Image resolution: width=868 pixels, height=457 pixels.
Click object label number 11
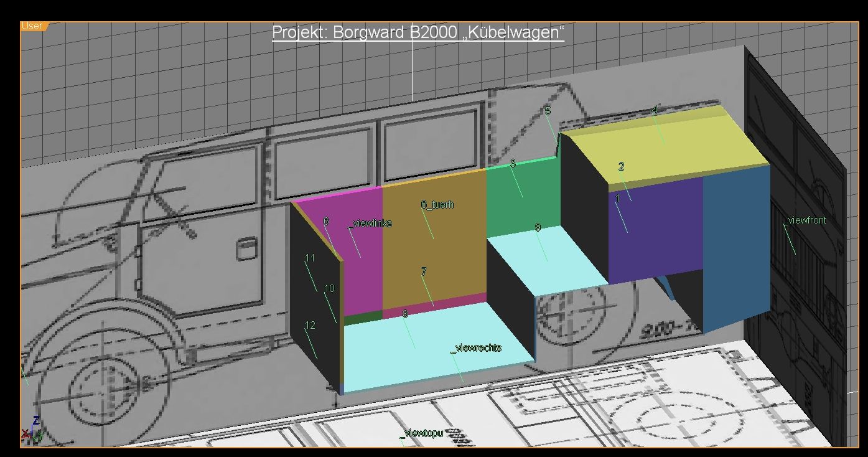click(310, 258)
